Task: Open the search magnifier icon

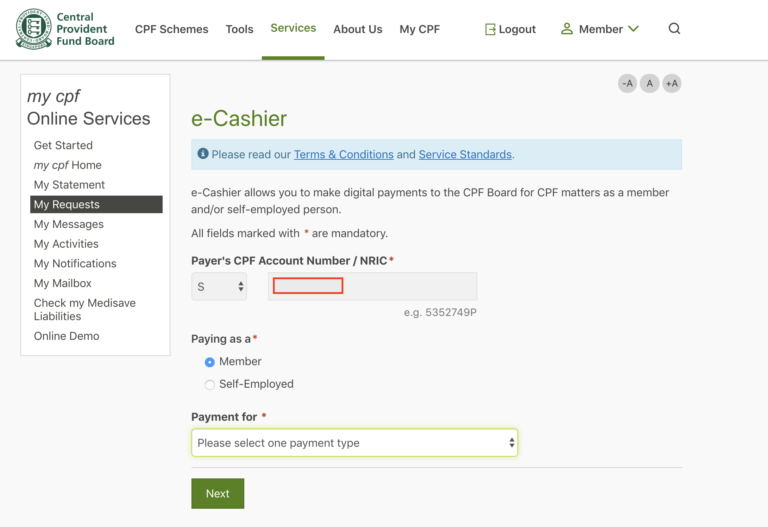Action: [x=674, y=29]
